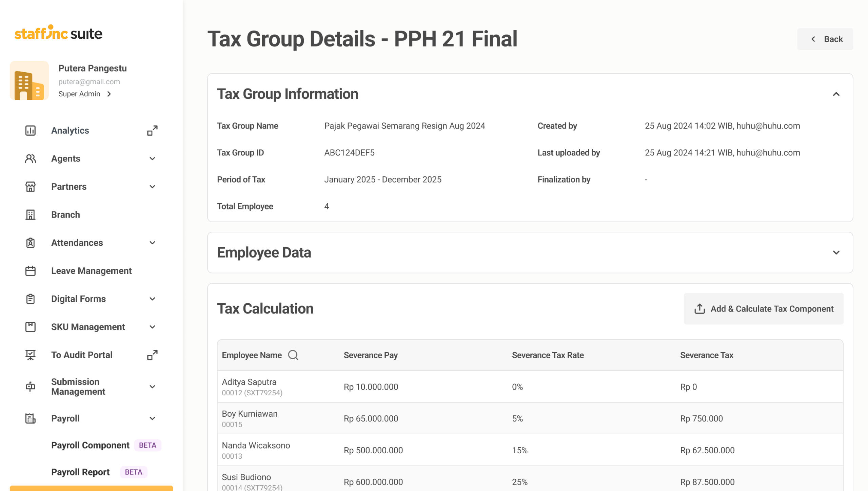Click Add & Calculate Tax Component button
Viewport: 868px width, 491px height.
tap(763, 309)
